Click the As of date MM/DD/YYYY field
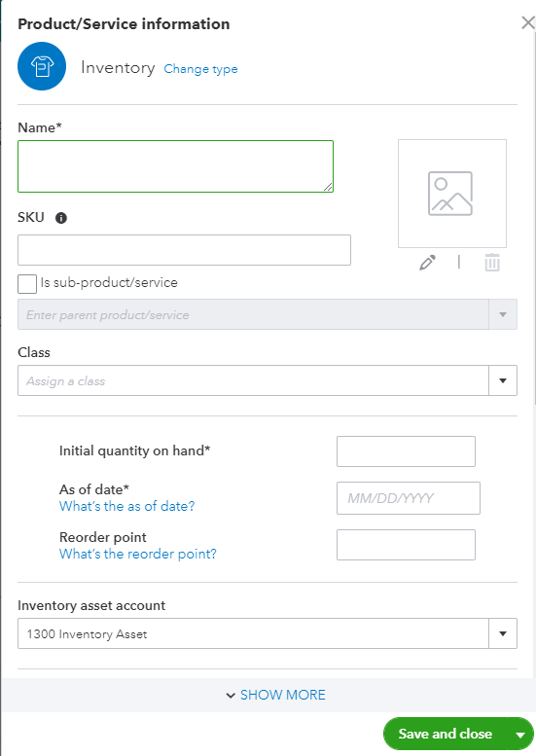 409,498
